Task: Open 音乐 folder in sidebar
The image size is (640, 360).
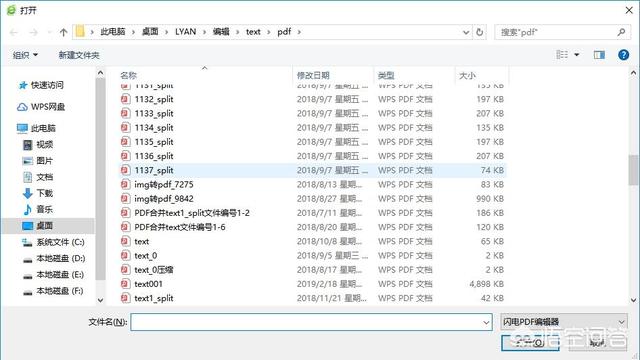Action: [38, 209]
